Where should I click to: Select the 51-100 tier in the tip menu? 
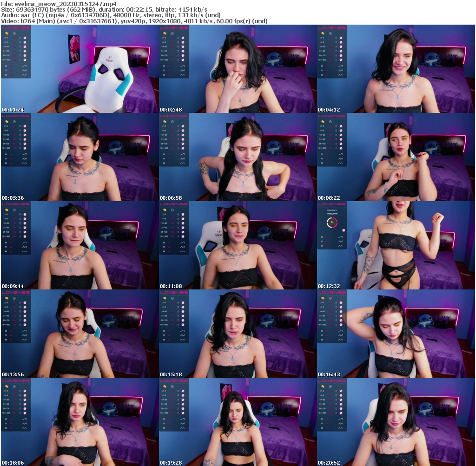point(6,55)
